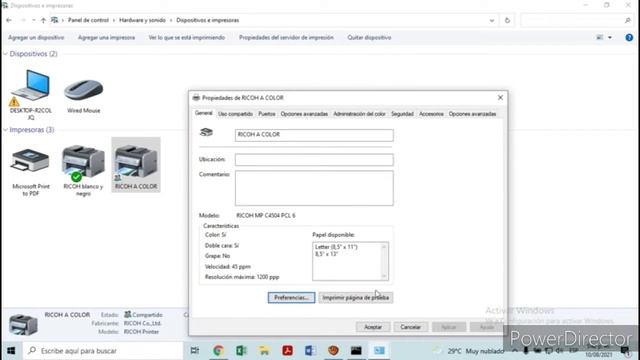Image resolution: width=640 pixels, height=360 pixels.
Task: Click the Comentario text area
Action: click(314, 188)
